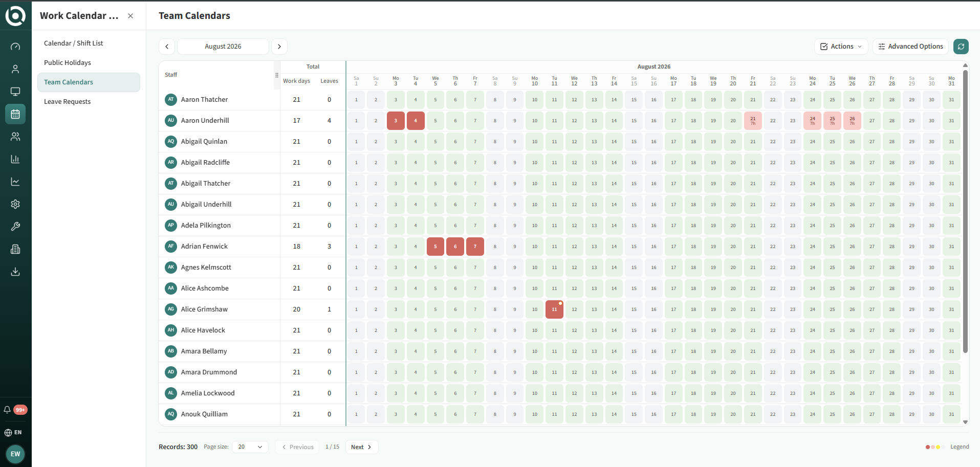Image resolution: width=980 pixels, height=467 pixels.
Task: Select the calendar icon in sidebar
Action: click(x=15, y=114)
